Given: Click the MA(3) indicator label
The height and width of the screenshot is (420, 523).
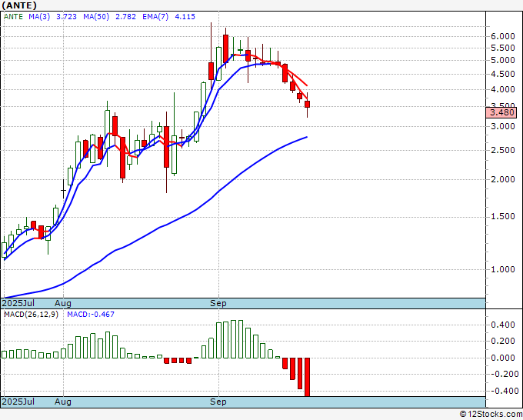Looking at the screenshot, I should (x=39, y=17).
